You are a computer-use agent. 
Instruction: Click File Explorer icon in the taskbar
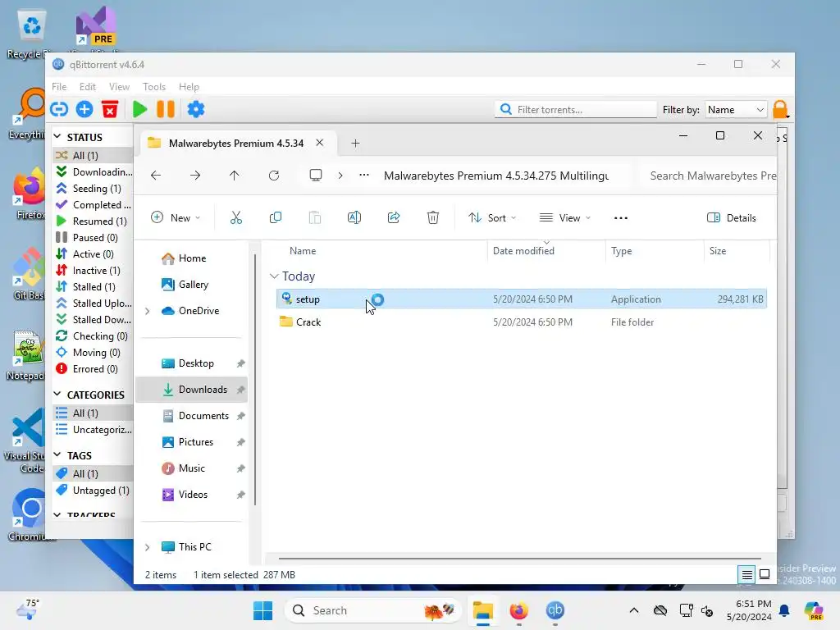[482, 610]
